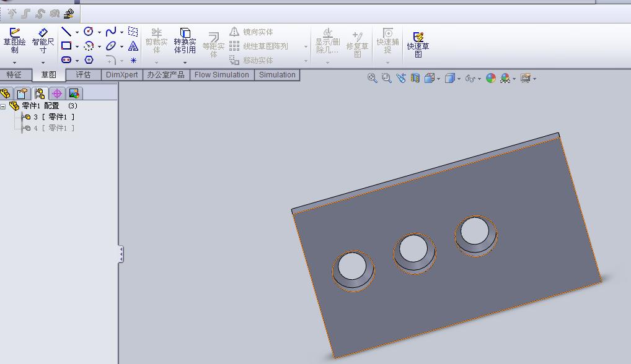Viewport: 631px width, 364px height.
Task: Click the 剪裁实体 trim entities tool
Action: 156,41
